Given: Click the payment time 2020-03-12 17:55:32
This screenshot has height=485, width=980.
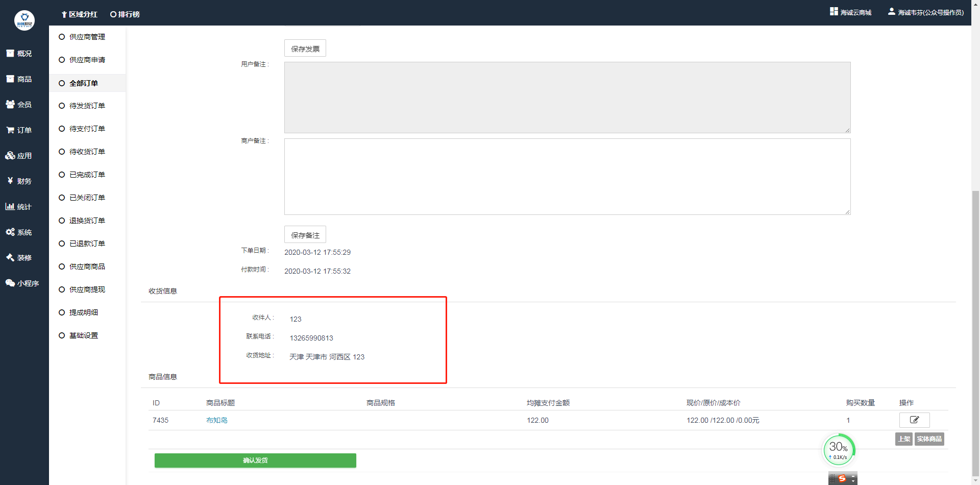Looking at the screenshot, I should coord(317,271).
